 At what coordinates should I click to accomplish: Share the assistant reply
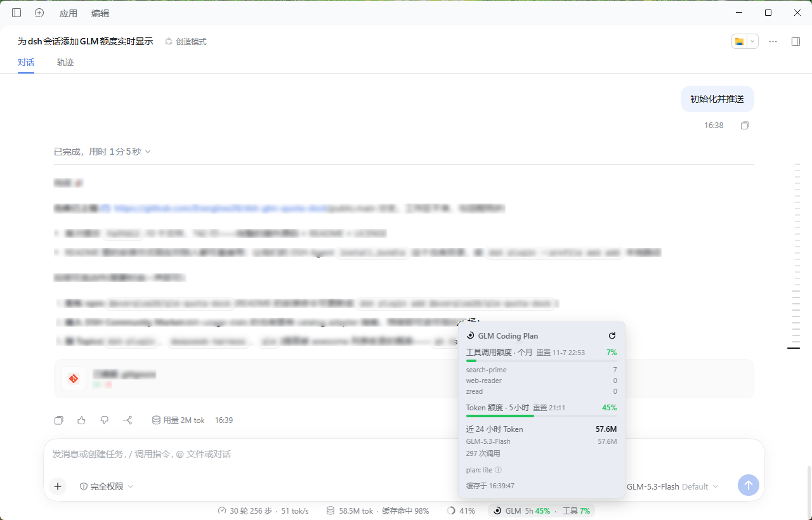128,420
